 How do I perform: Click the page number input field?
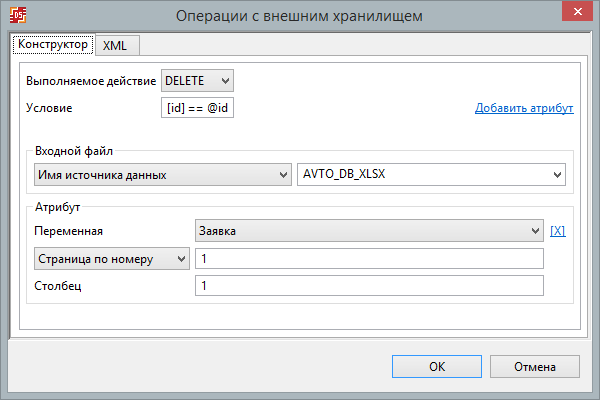(369, 259)
